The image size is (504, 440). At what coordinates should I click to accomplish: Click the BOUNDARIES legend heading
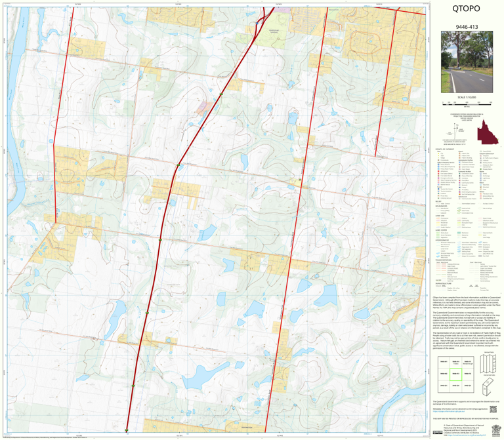[441, 206]
